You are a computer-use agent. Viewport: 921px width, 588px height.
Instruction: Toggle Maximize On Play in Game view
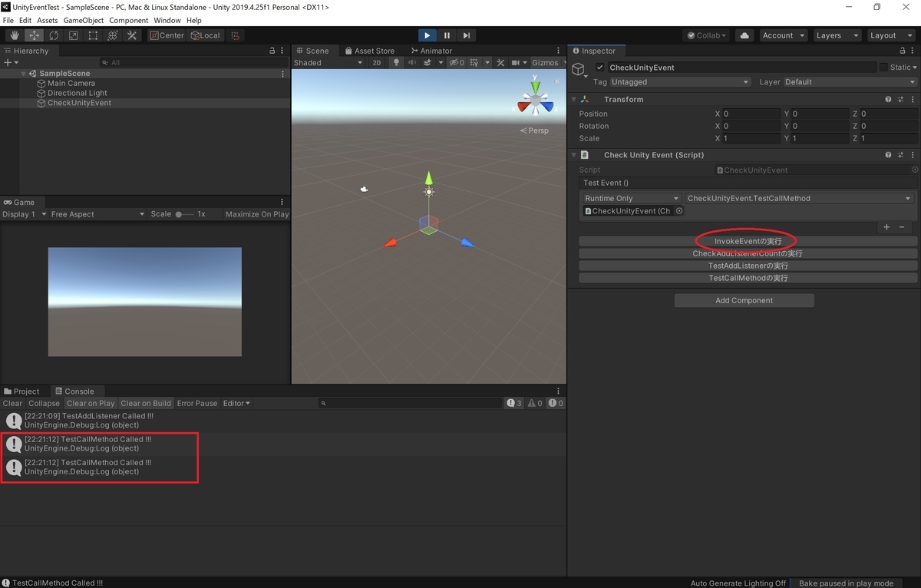[x=257, y=214]
